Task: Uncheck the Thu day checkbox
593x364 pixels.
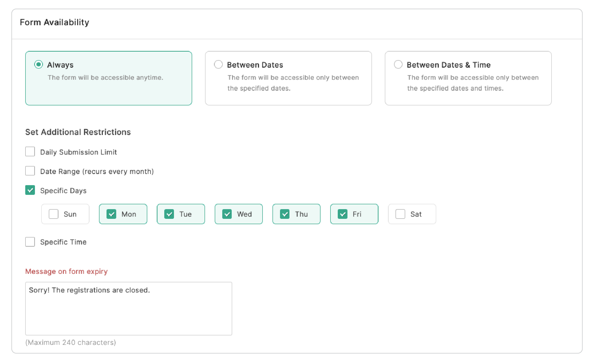Action: click(285, 214)
